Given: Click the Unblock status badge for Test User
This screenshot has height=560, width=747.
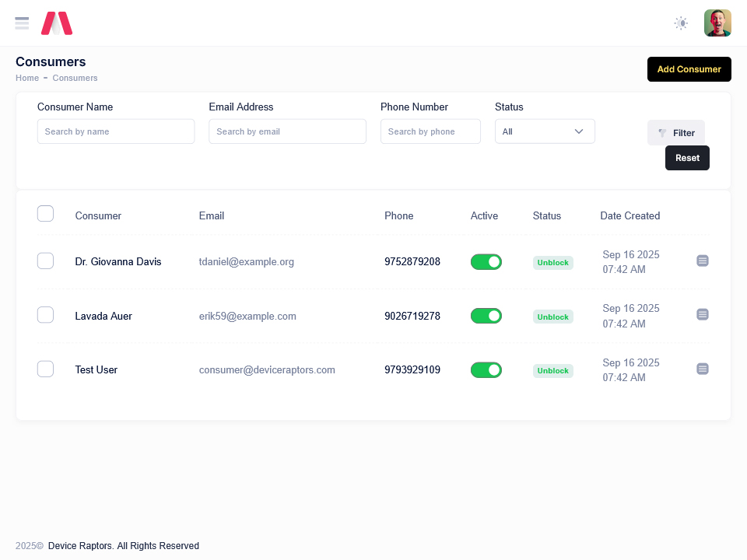Looking at the screenshot, I should point(552,371).
